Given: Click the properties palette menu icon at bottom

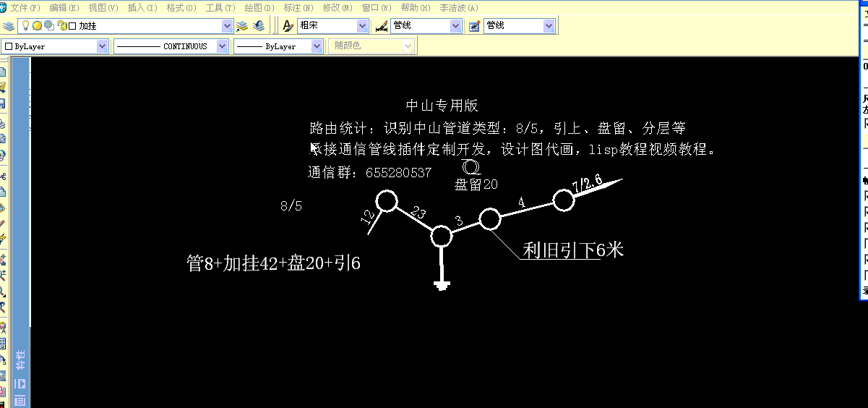Looking at the screenshot, I should point(20,401).
